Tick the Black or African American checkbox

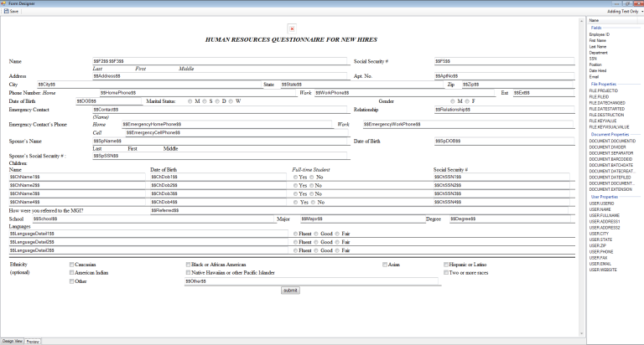[x=188, y=265]
